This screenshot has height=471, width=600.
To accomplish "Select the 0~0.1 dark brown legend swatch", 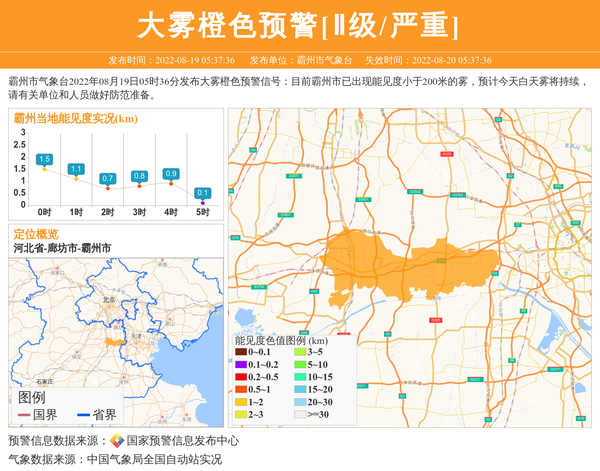I will [x=241, y=352].
